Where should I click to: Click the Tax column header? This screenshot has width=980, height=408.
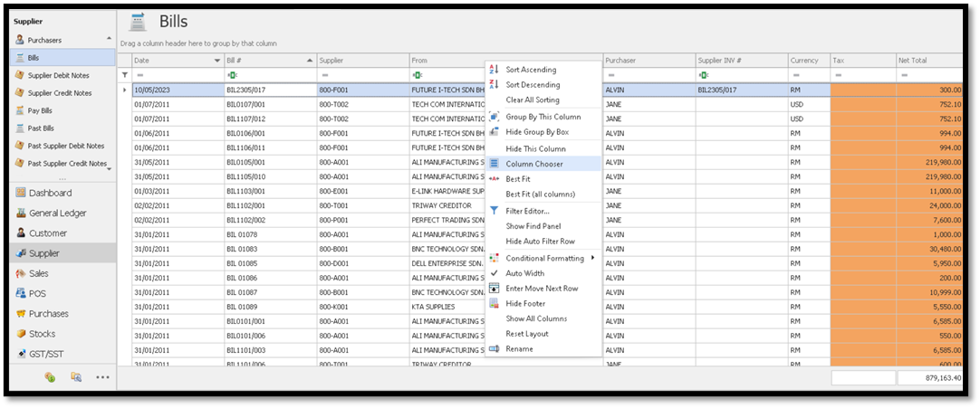863,61
